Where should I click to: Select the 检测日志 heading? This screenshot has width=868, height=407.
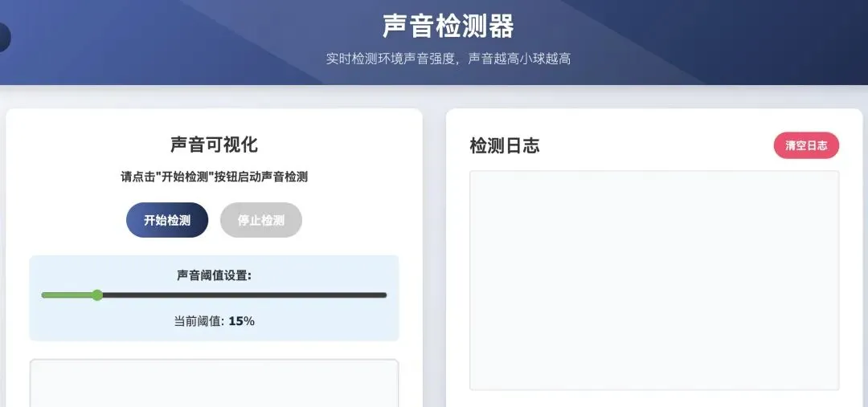coord(505,145)
